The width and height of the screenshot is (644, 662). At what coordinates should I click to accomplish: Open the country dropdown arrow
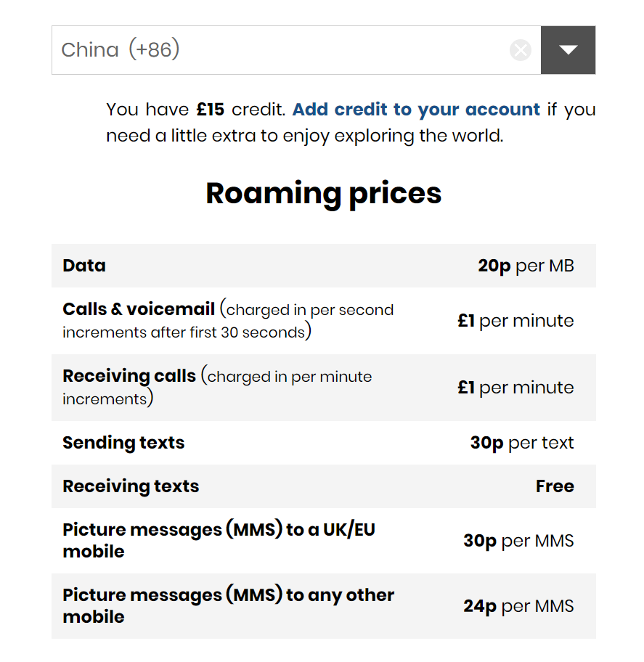pos(568,50)
